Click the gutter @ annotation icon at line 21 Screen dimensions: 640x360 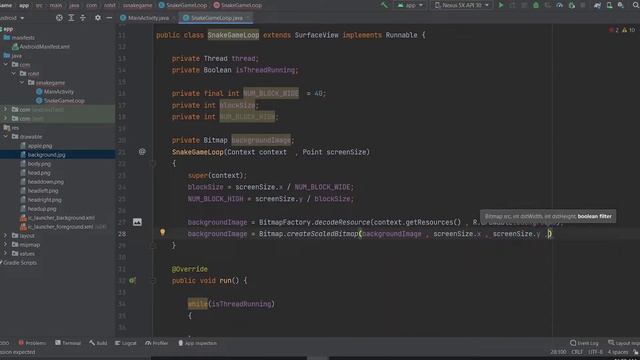coord(142,151)
